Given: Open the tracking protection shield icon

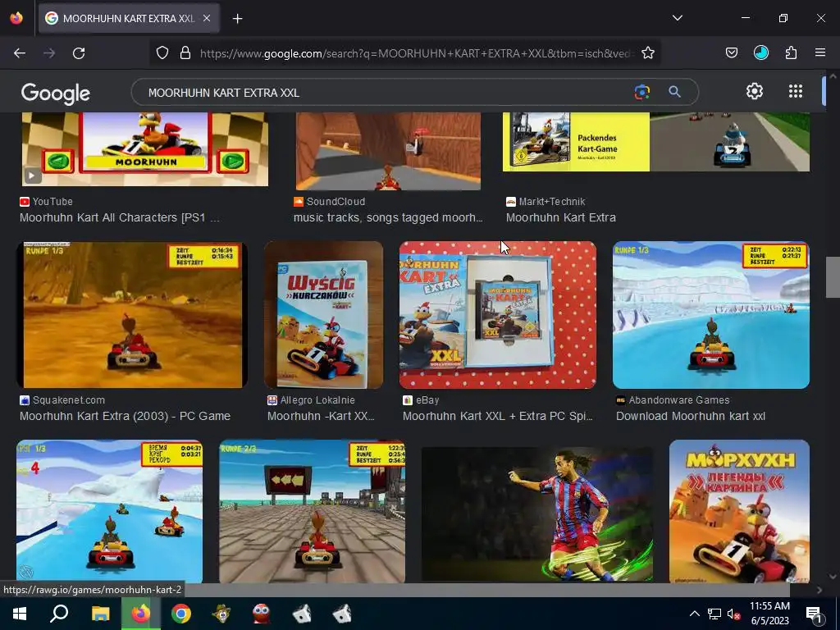Looking at the screenshot, I should click(162, 53).
